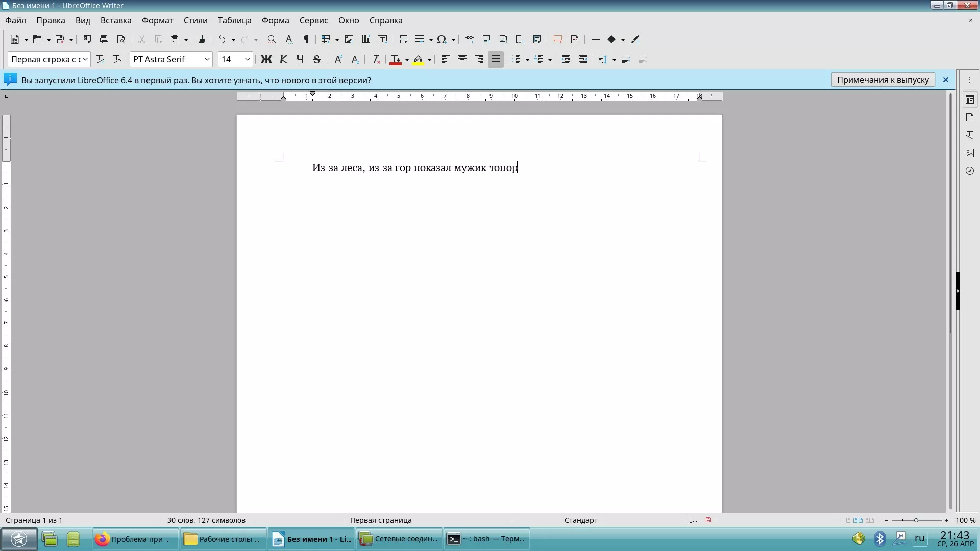Open the Сервис menu
This screenshot has height=551, width=980.
click(313, 20)
